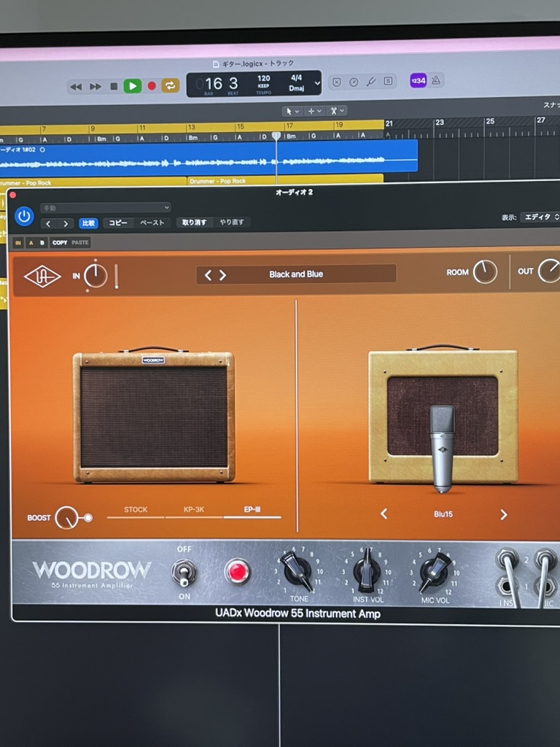Stop playback in Logic transport
This screenshot has height=747, width=560.
click(x=114, y=86)
